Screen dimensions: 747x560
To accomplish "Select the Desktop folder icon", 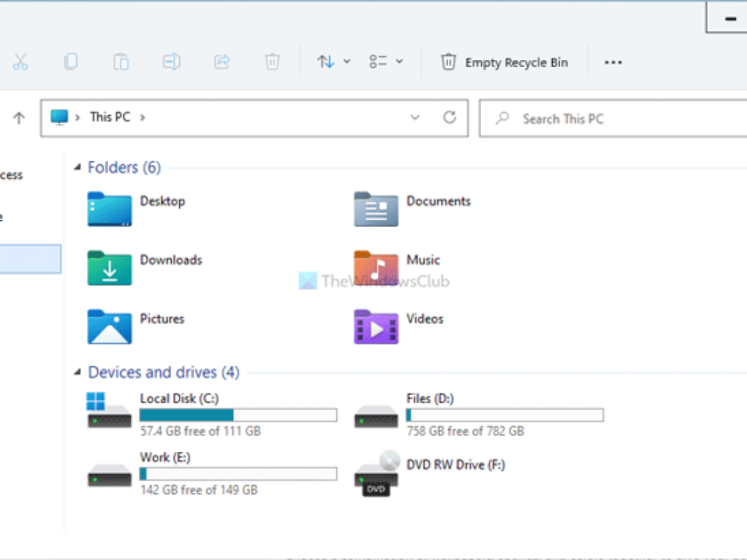I will point(110,208).
